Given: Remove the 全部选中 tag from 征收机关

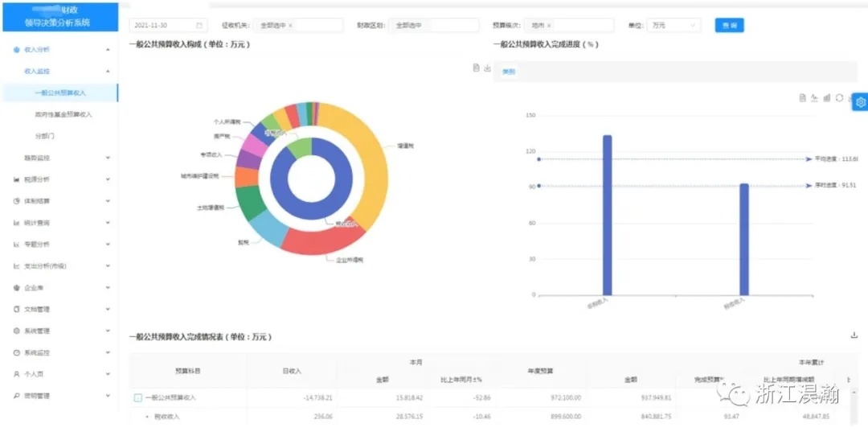Looking at the screenshot, I should click(x=290, y=26).
